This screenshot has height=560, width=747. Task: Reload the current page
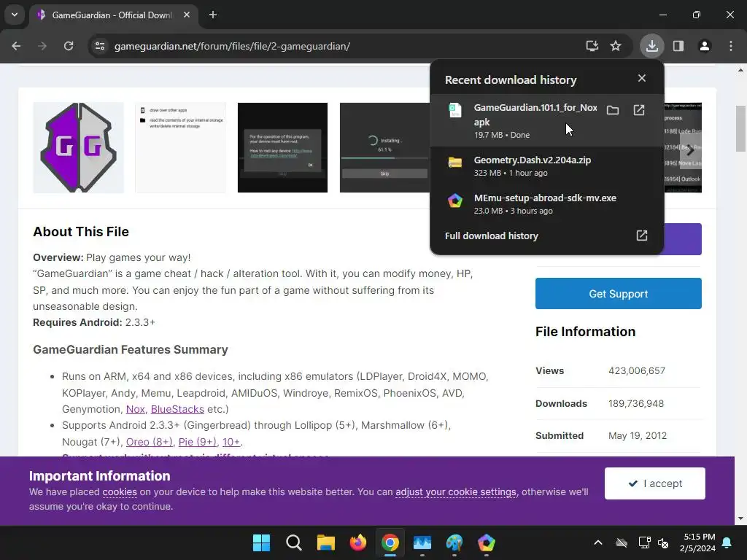69,46
